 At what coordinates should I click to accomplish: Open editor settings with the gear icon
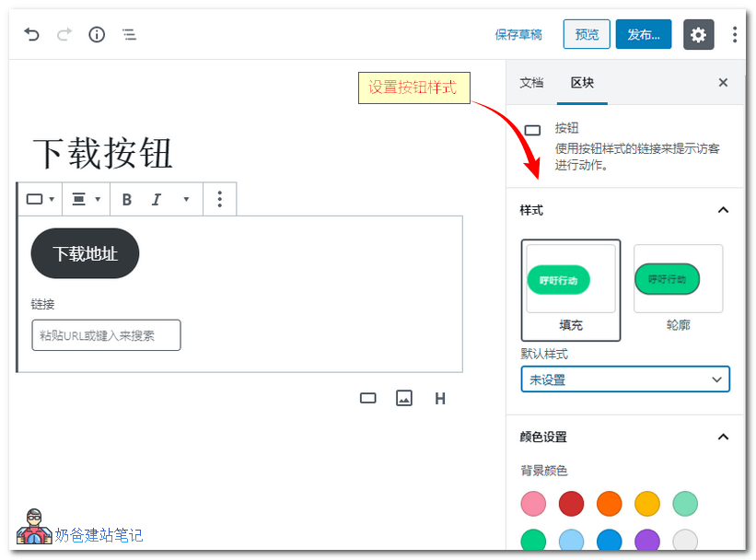(698, 34)
